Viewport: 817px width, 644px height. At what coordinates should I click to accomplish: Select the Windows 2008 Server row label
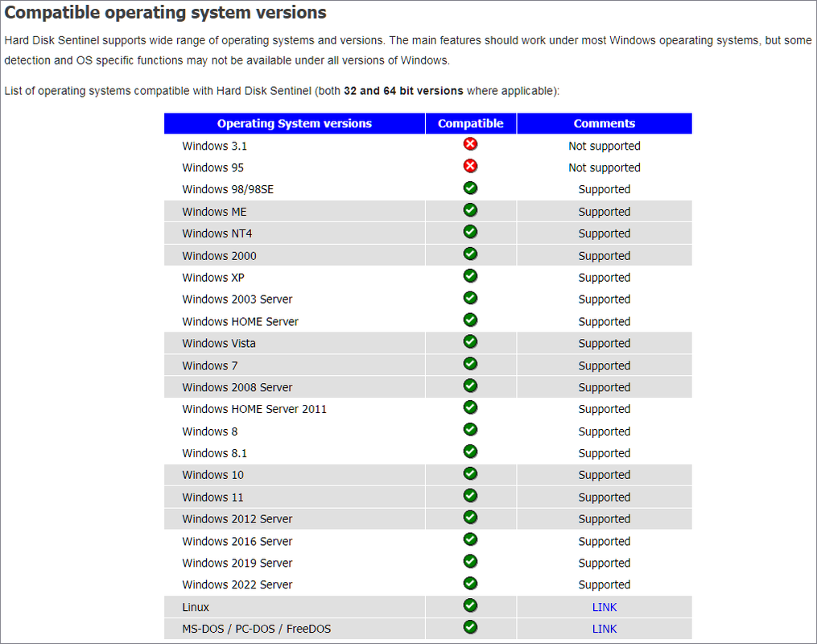[x=237, y=388]
